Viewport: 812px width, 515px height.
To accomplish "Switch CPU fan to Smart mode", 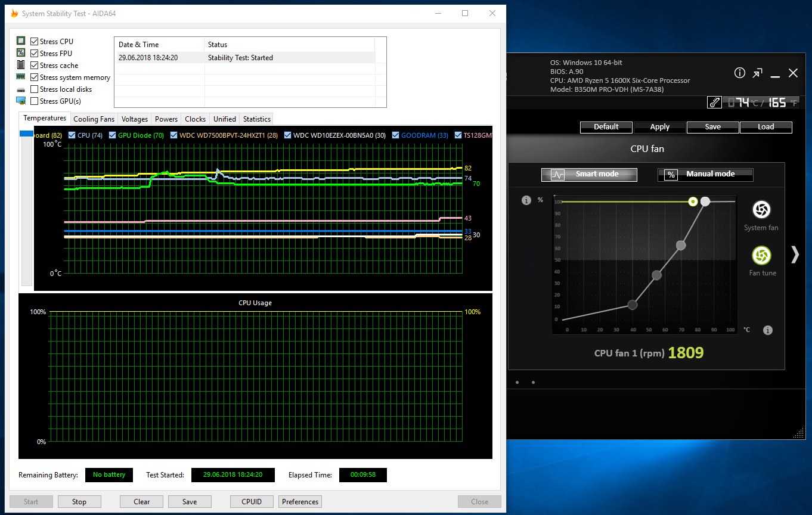I will pos(589,175).
